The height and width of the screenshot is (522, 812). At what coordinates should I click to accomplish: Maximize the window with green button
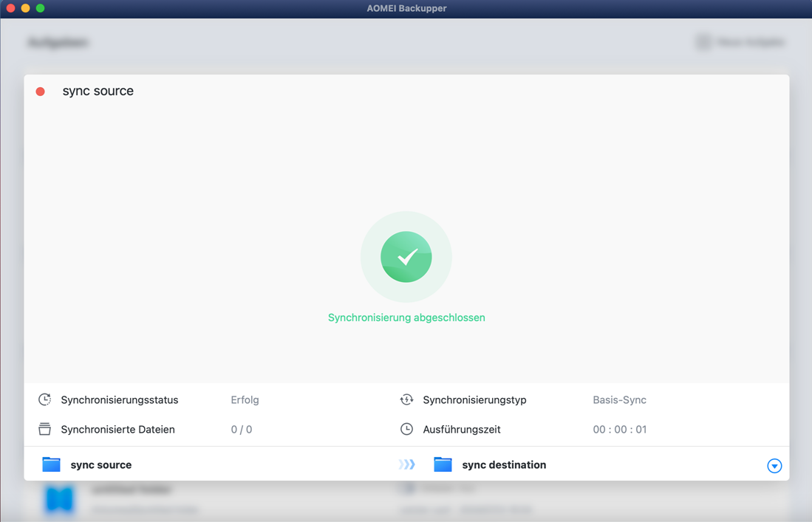coord(41,8)
